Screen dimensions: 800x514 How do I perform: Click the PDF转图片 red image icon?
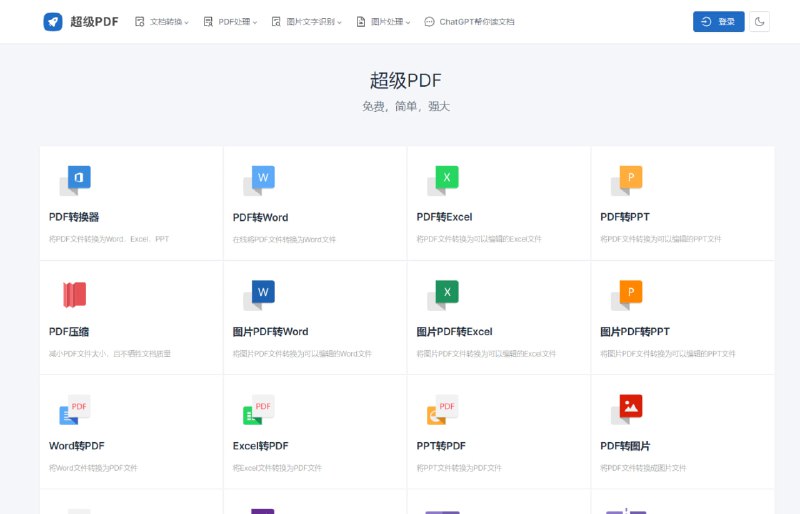[x=627, y=409]
